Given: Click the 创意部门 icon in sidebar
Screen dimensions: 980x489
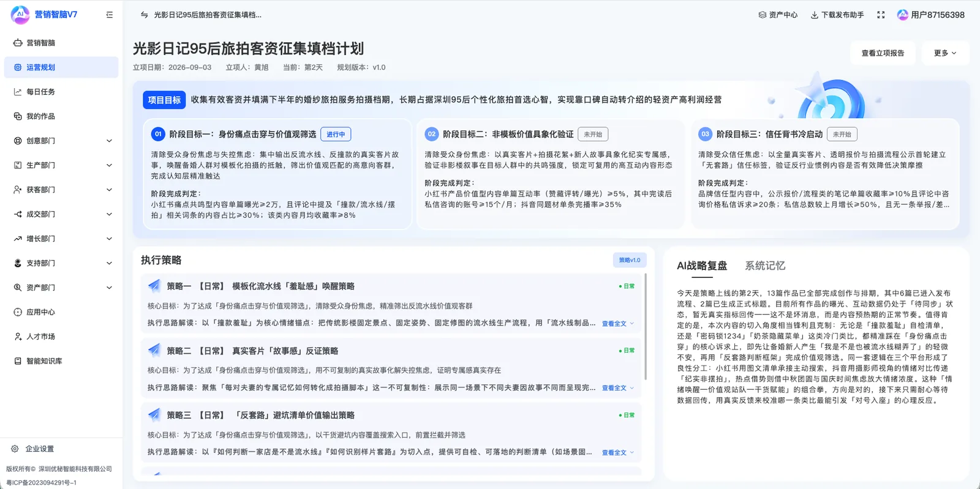Looking at the screenshot, I should click(x=18, y=141).
